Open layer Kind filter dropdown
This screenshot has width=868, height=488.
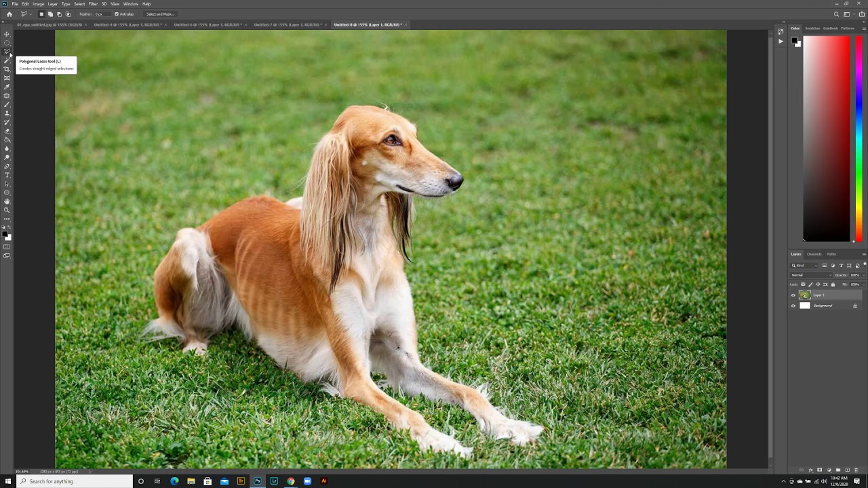(x=804, y=265)
